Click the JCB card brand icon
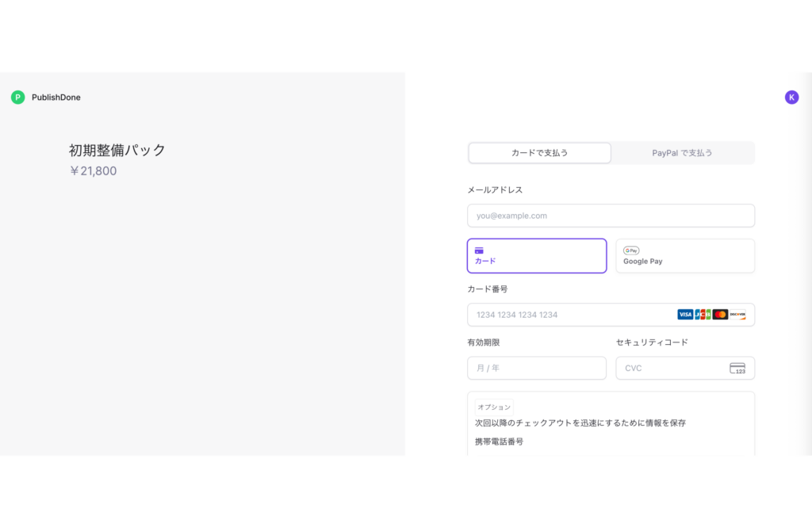The height and width of the screenshot is (528, 812). pyautogui.click(x=703, y=315)
